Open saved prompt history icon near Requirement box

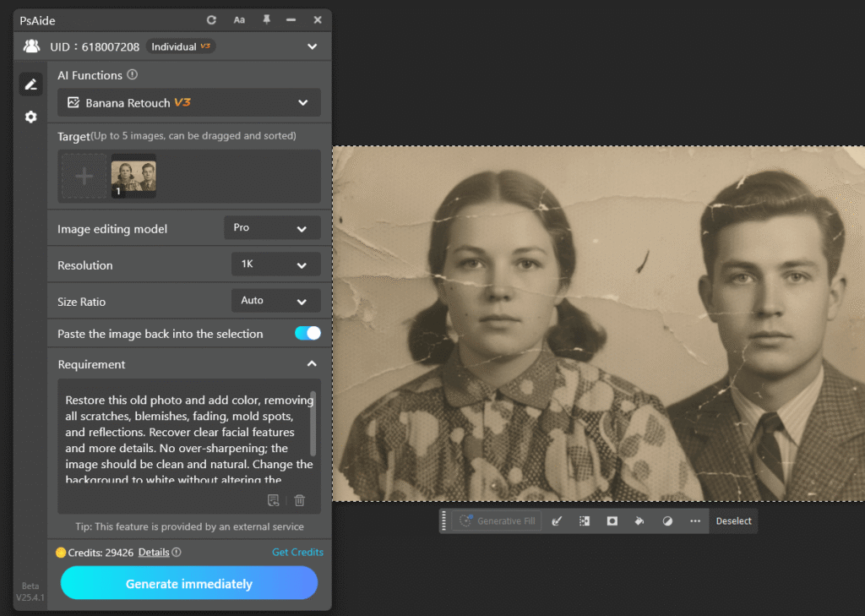[273, 500]
